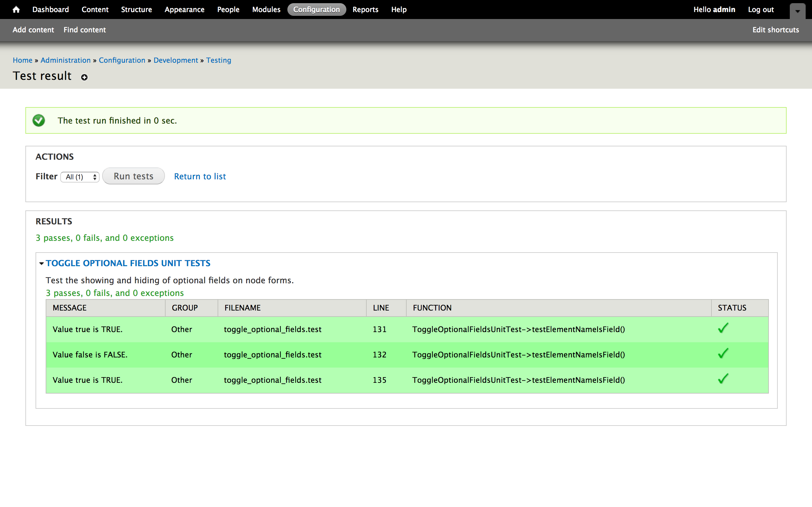Open the Configuration menu item

click(316, 10)
